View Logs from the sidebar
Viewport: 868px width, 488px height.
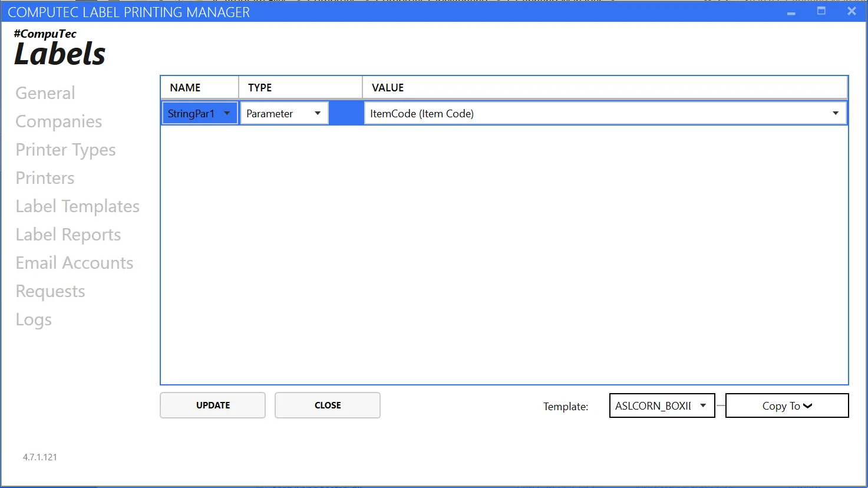pos(34,319)
